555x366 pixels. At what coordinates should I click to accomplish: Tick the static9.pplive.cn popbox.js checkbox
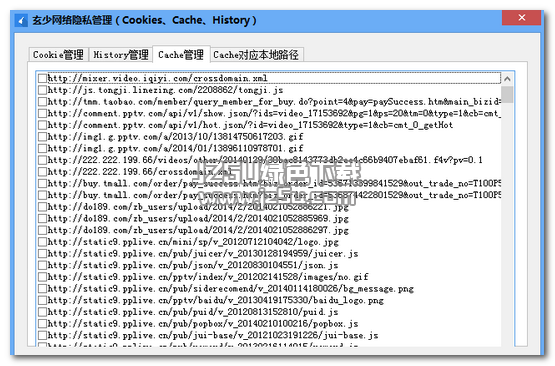click(42, 324)
